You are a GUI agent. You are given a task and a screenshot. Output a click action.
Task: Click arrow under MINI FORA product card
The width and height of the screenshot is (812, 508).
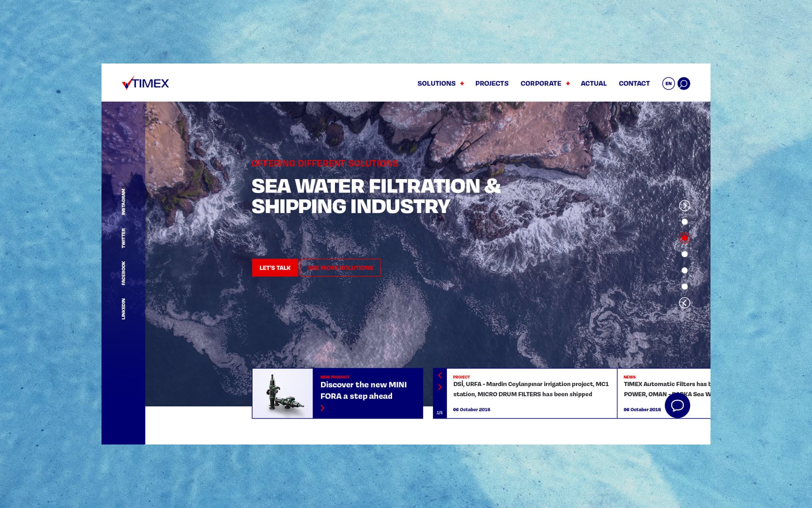pyautogui.click(x=322, y=408)
